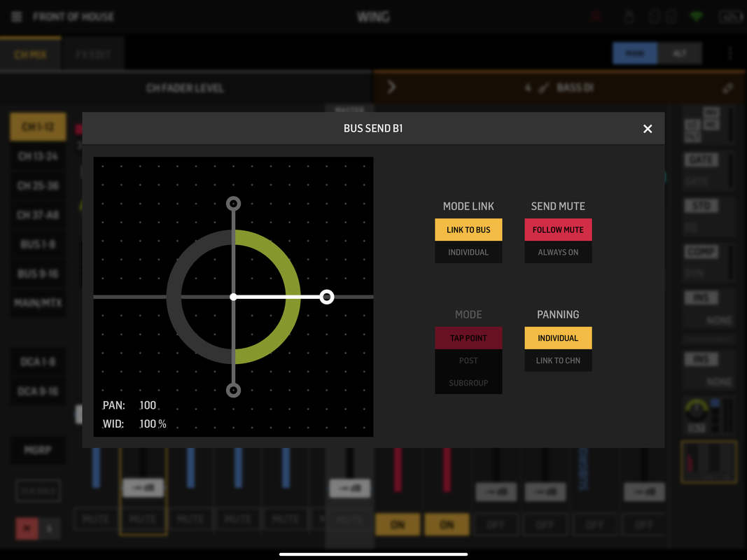Select INDIVIDUAL under Mode Link
The image size is (747, 560).
click(x=468, y=252)
